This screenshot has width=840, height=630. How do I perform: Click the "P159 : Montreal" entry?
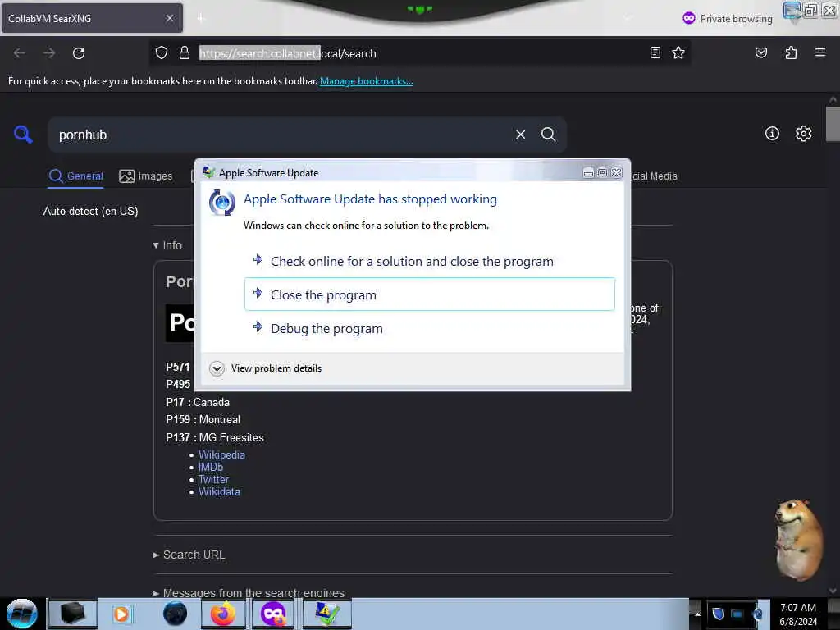[x=203, y=419]
